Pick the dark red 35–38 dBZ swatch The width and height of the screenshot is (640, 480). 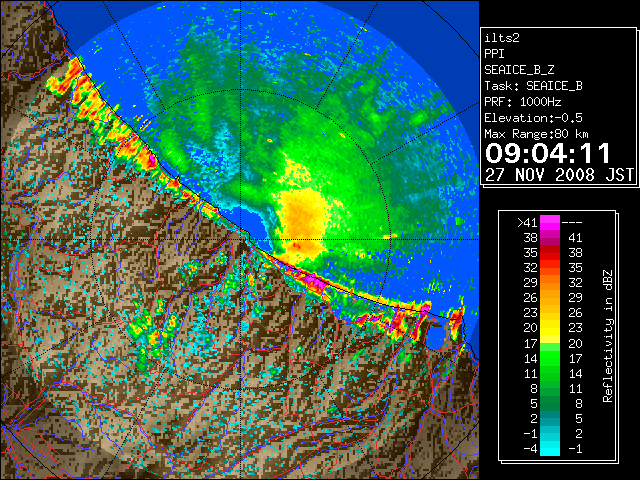pos(550,252)
